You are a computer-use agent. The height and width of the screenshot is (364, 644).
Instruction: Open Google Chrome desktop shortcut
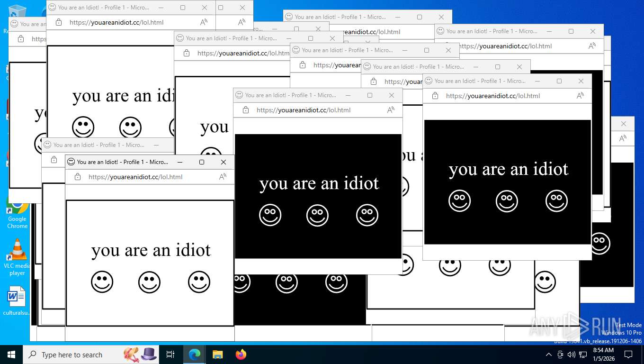click(x=17, y=214)
